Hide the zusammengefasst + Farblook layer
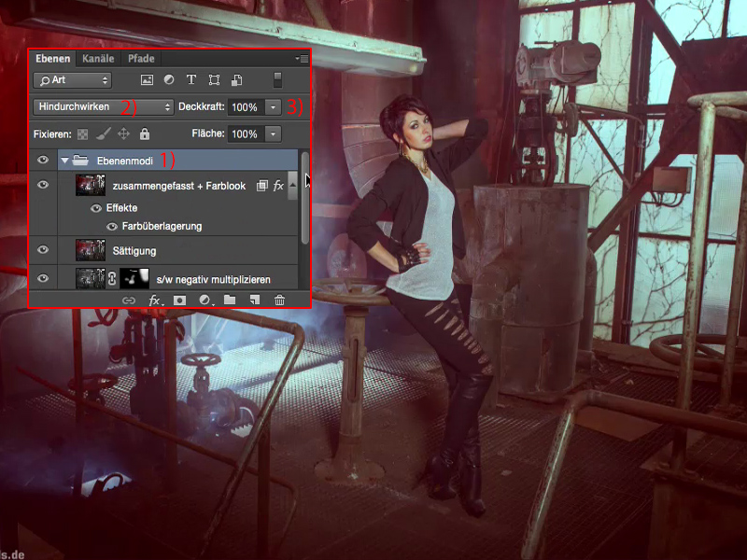This screenshot has height=560, width=747. pyautogui.click(x=43, y=184)
